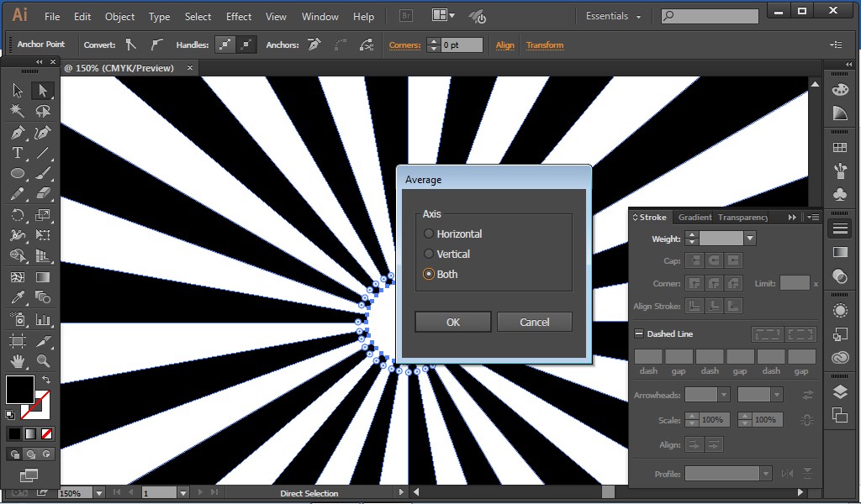This screenshot has width=861, height=504.
Task: Select the Rotate tool
Action: (18, 215)
